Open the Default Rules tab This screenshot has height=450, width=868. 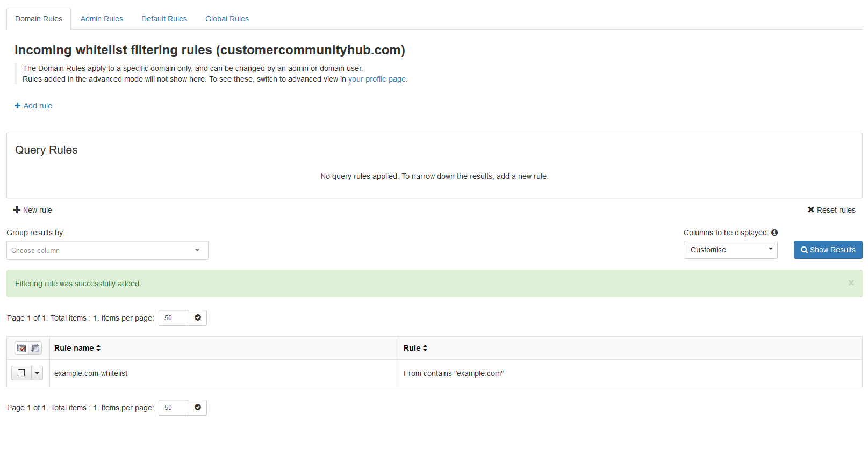[x=164, y=19]
